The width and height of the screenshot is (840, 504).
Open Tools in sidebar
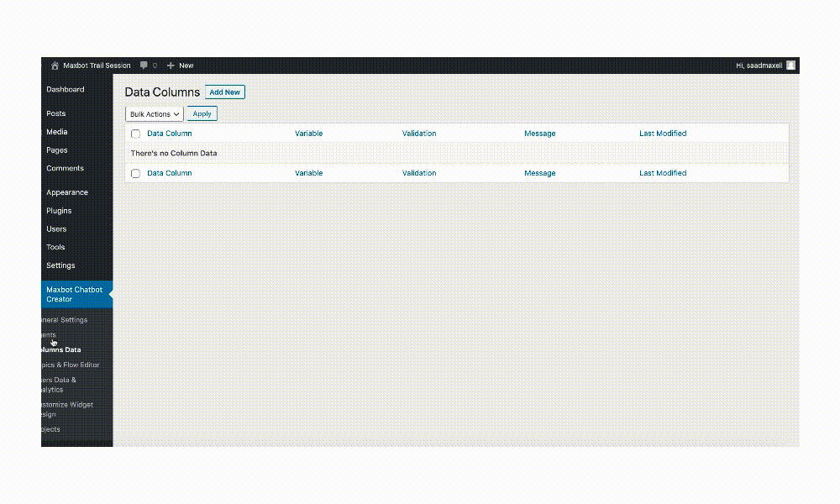pyautogui.click(x=55, y=247)
